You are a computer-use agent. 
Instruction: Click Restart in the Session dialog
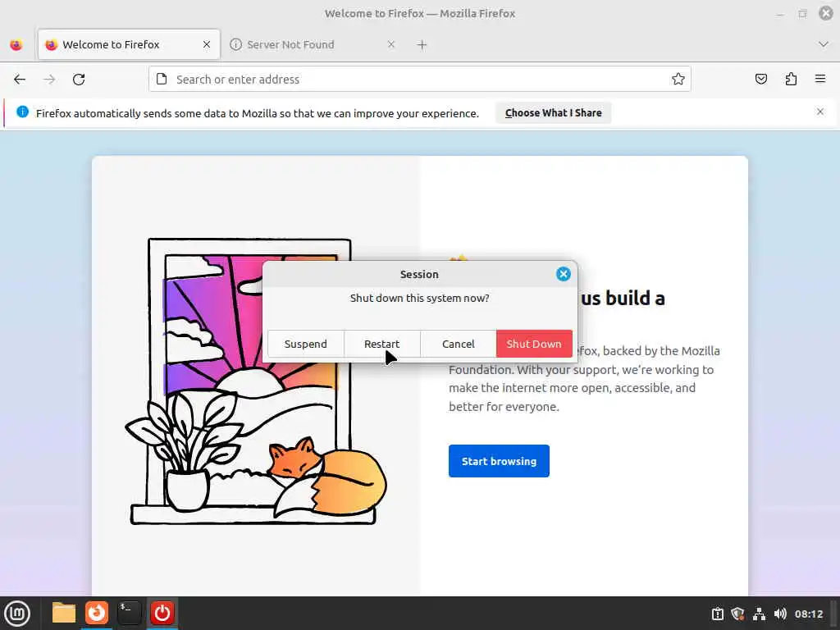(382, 344)
